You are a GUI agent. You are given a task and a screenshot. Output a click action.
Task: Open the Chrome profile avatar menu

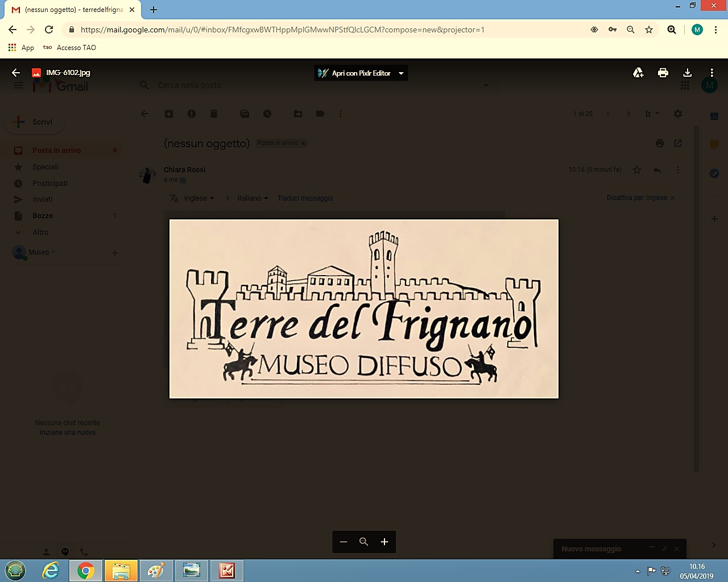pos(697,30)
